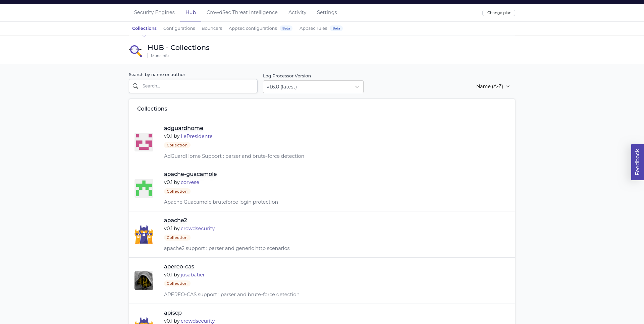This screenshot has width=644, height=324.
Task: Open the Name (A-Z) sort dropdown
Action: (x=493, y=86)
